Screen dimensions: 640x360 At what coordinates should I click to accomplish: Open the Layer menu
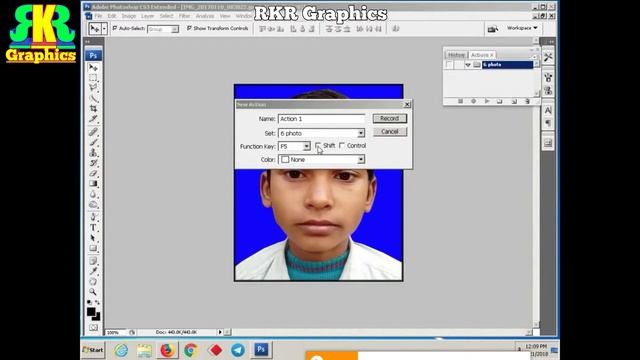tap(148, 16)
